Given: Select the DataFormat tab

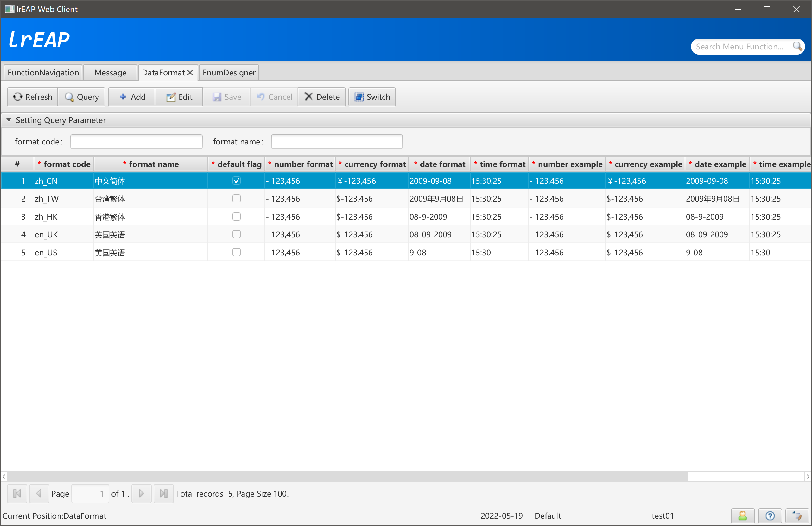Looking at the screenshot, I should tap(163, 72).
